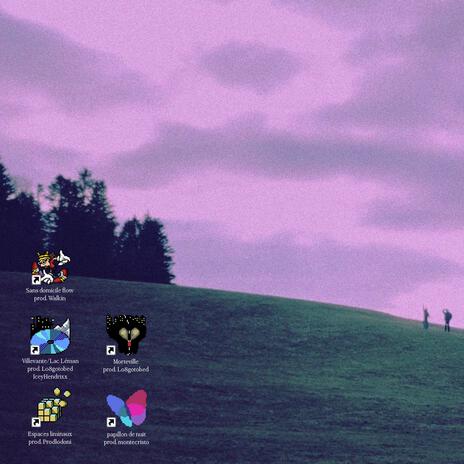Click the 'prod. montecristo' text line

[x=126, y=442]
